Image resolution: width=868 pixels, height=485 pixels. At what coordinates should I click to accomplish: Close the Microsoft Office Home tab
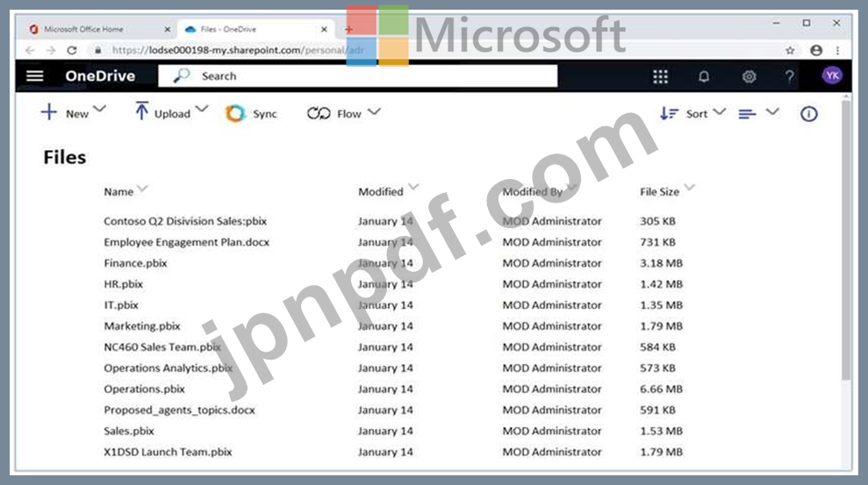[167, 29]
